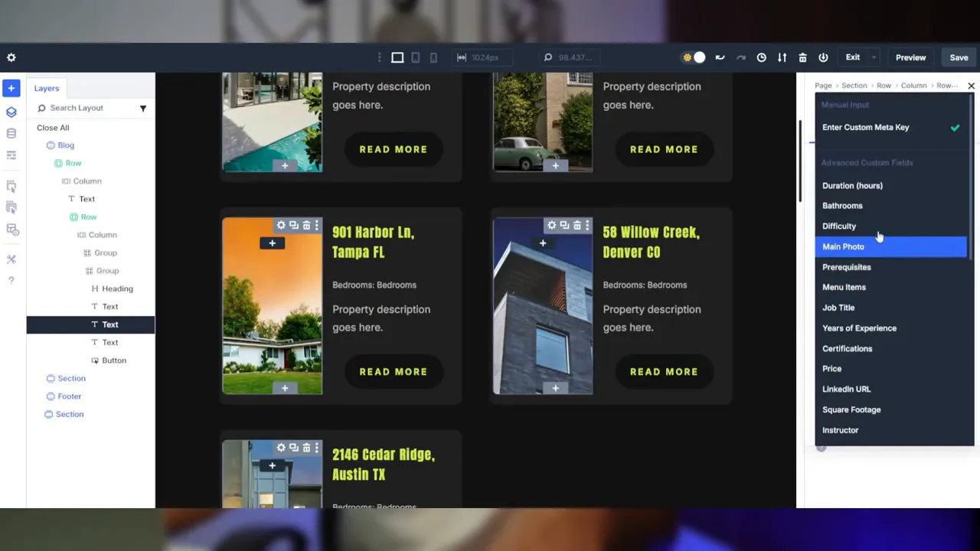Select the Main Photo custom field
Screen dimensions: 980x551
[843, 246]
